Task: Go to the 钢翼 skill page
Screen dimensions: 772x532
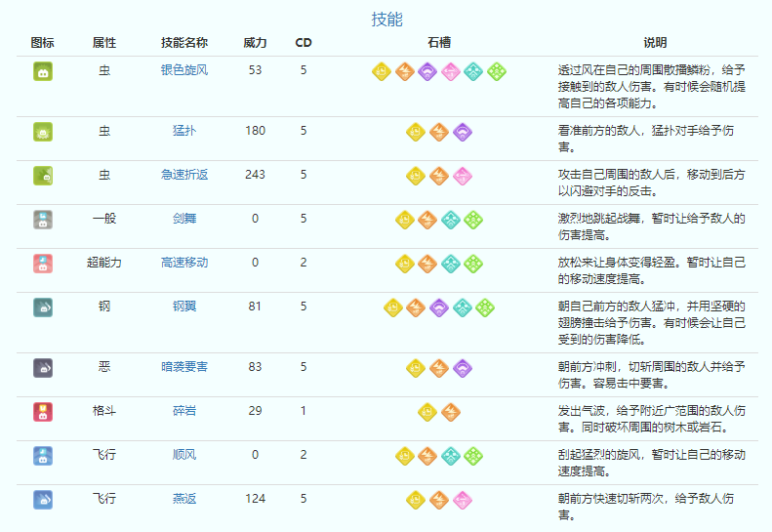Action: 184,307
